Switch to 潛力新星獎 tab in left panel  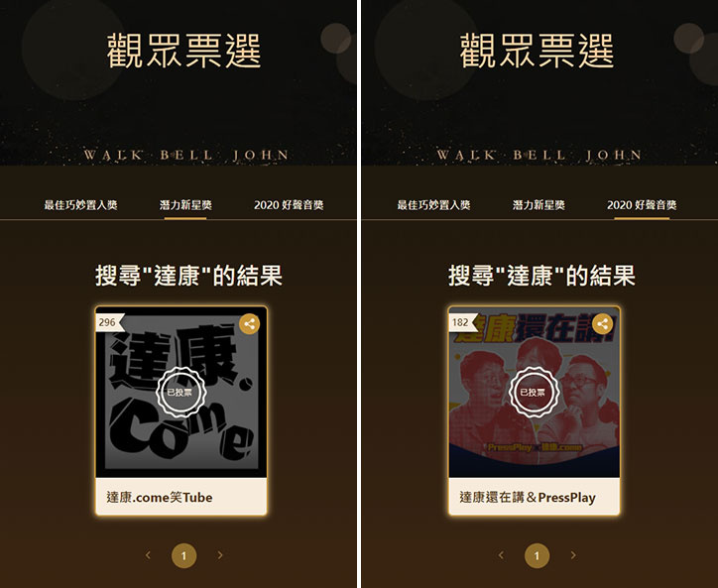coord(185,205)
